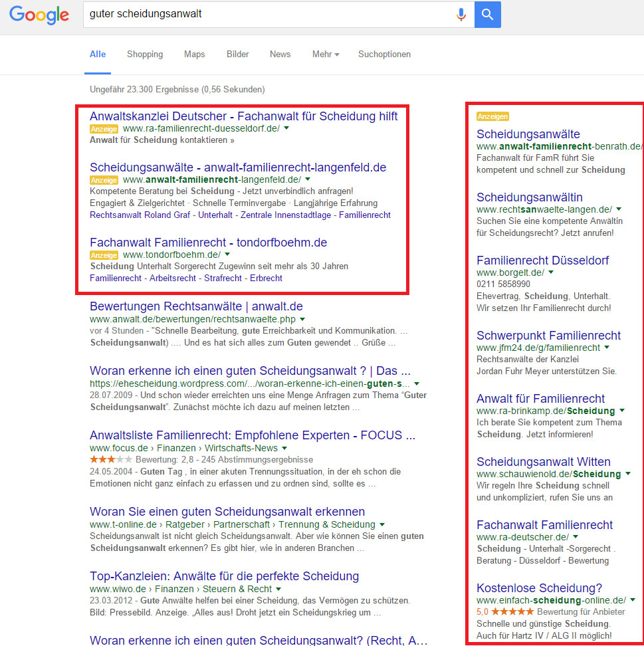Viewport: 644px width, 646px height.
Task: Open the t-online.de Woran Sie einen guten Scheidungsanwalt erkennen result
Action: 227,512
